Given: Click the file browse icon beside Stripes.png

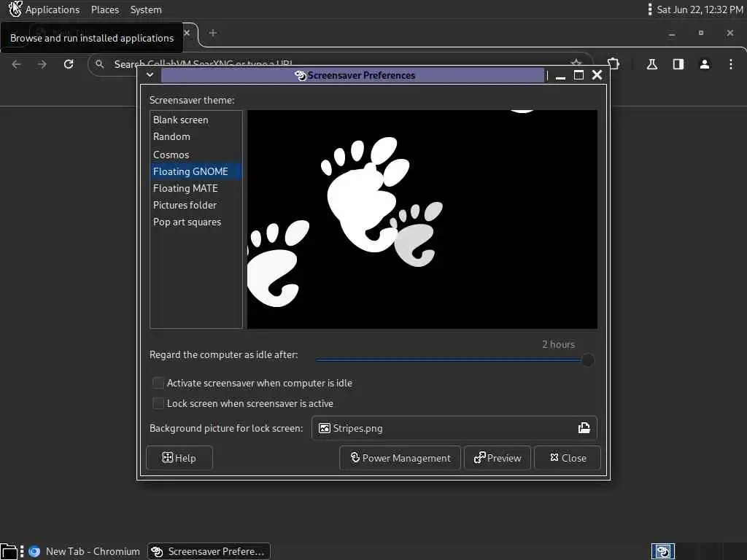Looking at the screenshot, I should point(584,428).
